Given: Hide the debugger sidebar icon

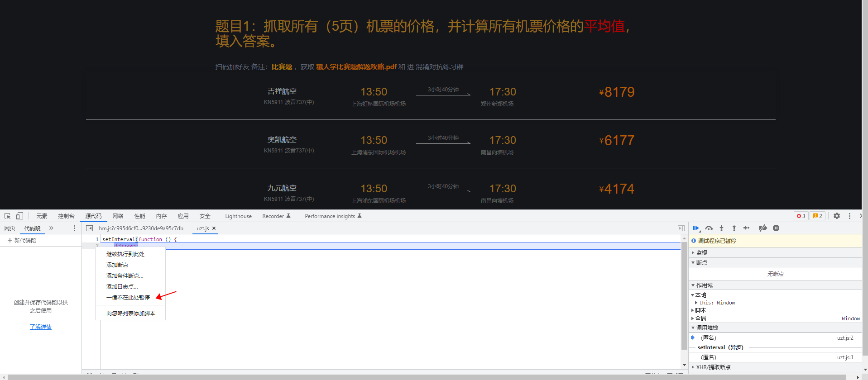Looking at the screenshot, I should pos(681,228).
